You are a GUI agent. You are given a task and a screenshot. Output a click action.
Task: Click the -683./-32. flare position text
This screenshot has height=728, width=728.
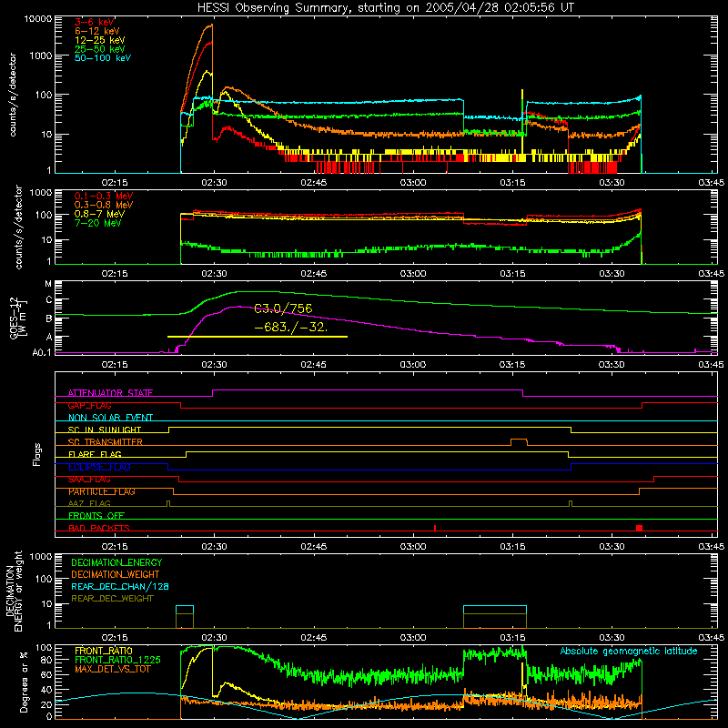(x=291, y=328)
